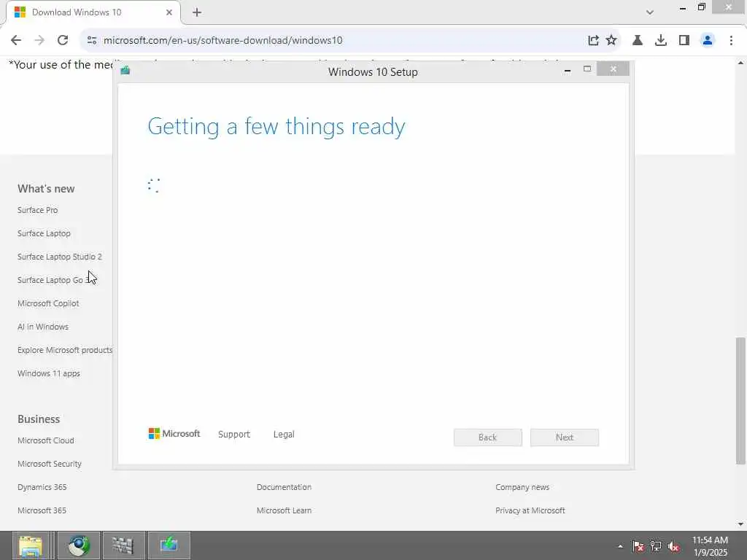The width and height of the screenshot is (747, 560).
Task: Close the Download Windows 10 tab
Action: (x=169, y=12)
